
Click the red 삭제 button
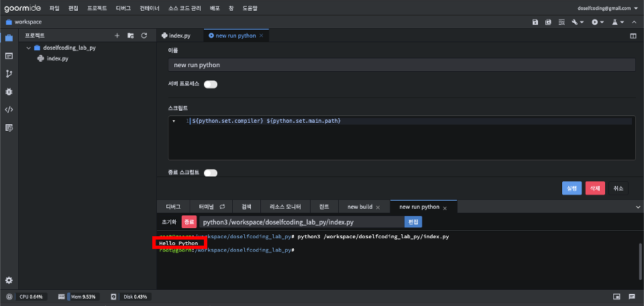pyautogui.click(x=595, y=188)
